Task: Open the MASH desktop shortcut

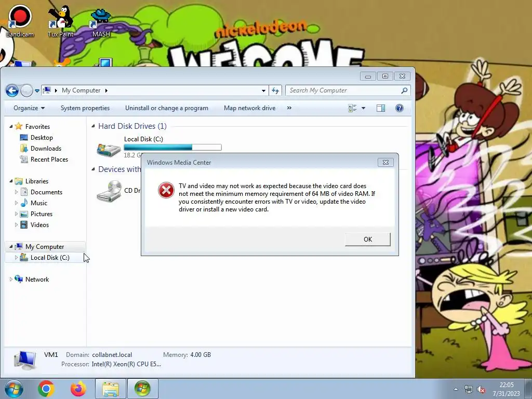Action: point(101,22)
